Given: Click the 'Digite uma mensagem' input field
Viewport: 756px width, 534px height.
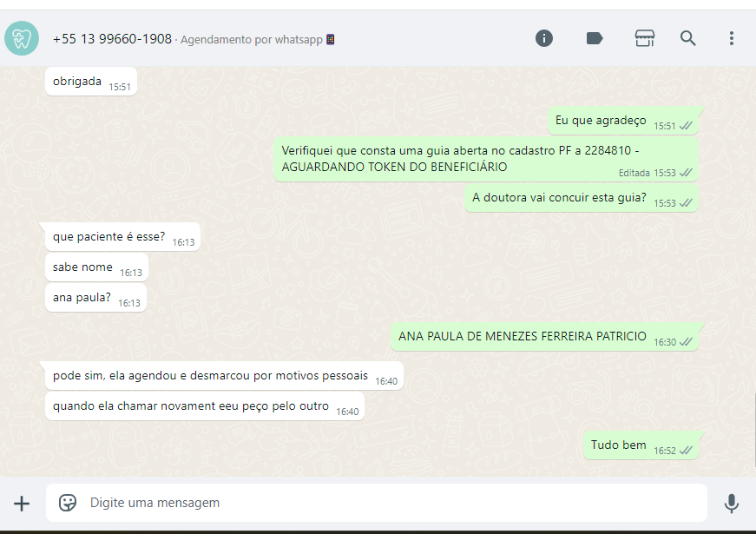Looking at the screenshot, I should click(377, 503).
